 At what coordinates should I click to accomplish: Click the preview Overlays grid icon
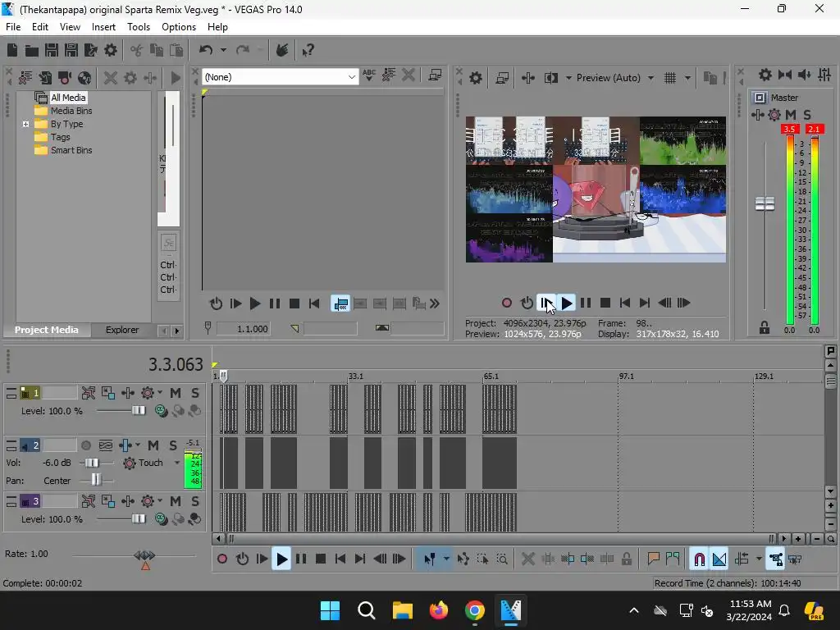pyautogui.click(x=670, y=78)
